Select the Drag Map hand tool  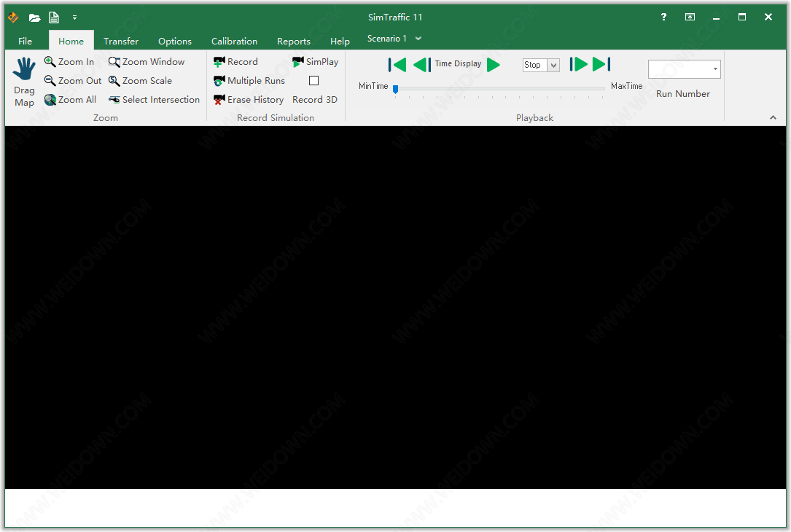(24, 82)
